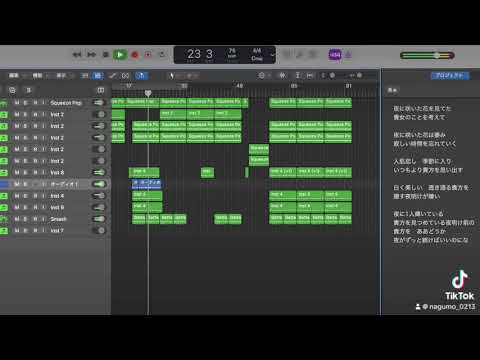Click the bar position 23 in LCD

point(194,54)
